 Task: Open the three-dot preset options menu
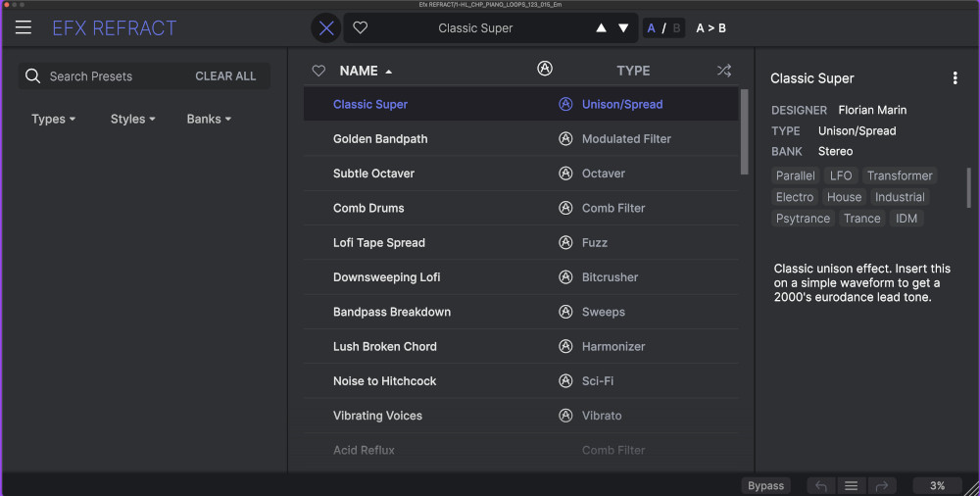[x=955, y=78]
